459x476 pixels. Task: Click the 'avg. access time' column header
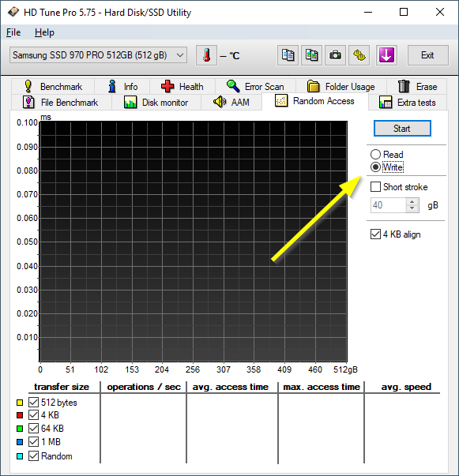tap(231, 387)
